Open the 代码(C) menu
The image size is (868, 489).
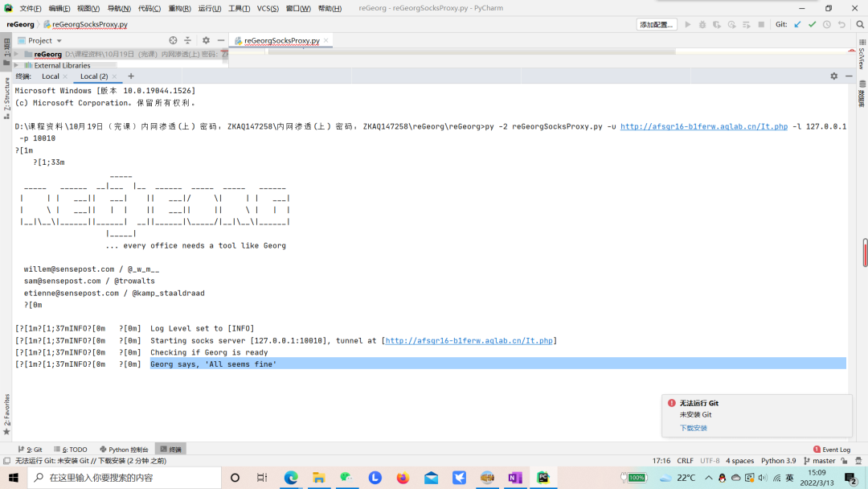[149, 8]
